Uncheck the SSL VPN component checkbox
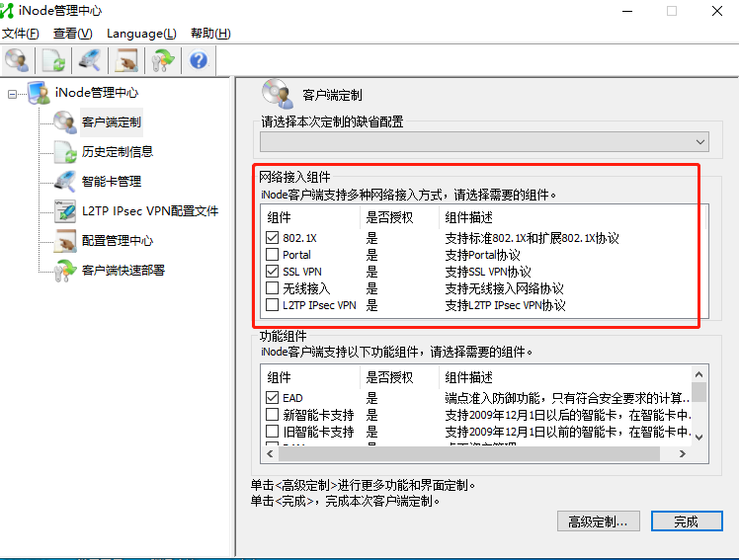 (x=272, y=272)
